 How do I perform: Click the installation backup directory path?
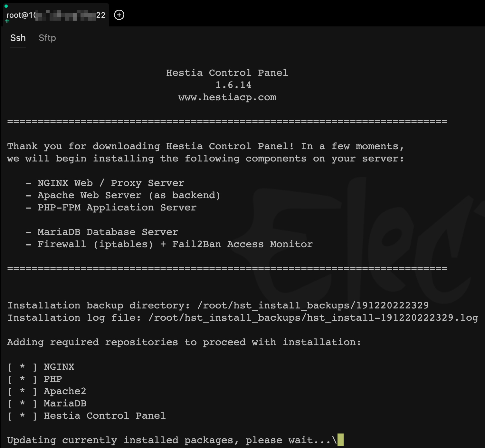313,306
